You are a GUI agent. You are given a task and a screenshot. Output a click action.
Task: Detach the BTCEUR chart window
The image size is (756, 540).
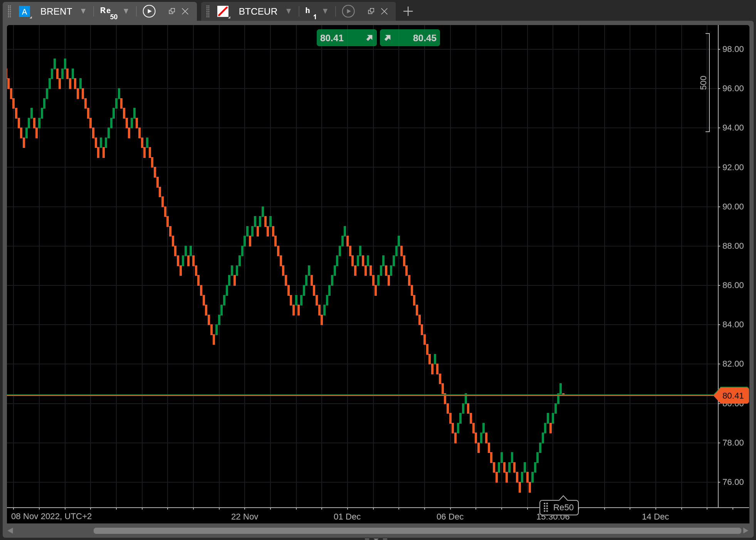coord(371,12)
